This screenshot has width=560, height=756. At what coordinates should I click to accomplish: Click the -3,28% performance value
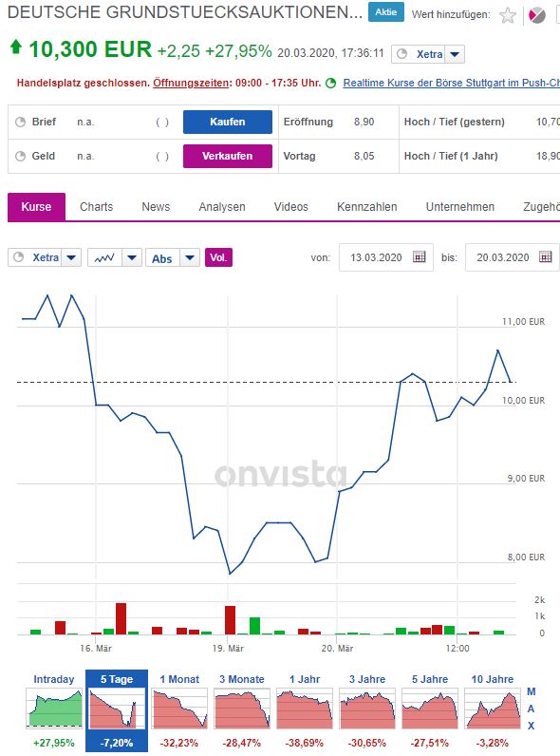(493, 743)
